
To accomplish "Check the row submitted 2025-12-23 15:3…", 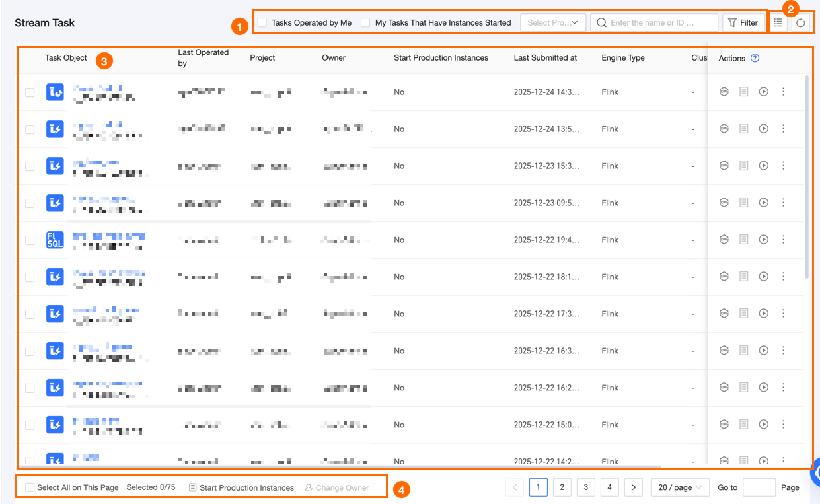I will [30, 166].
